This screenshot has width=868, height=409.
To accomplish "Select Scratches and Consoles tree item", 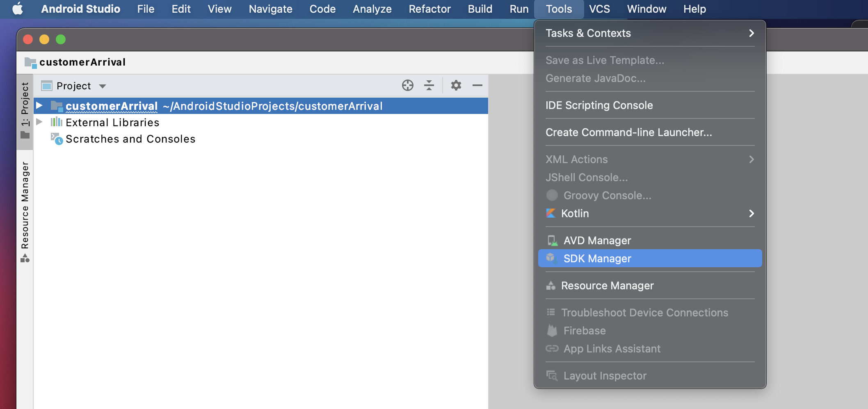I will 130,139.
